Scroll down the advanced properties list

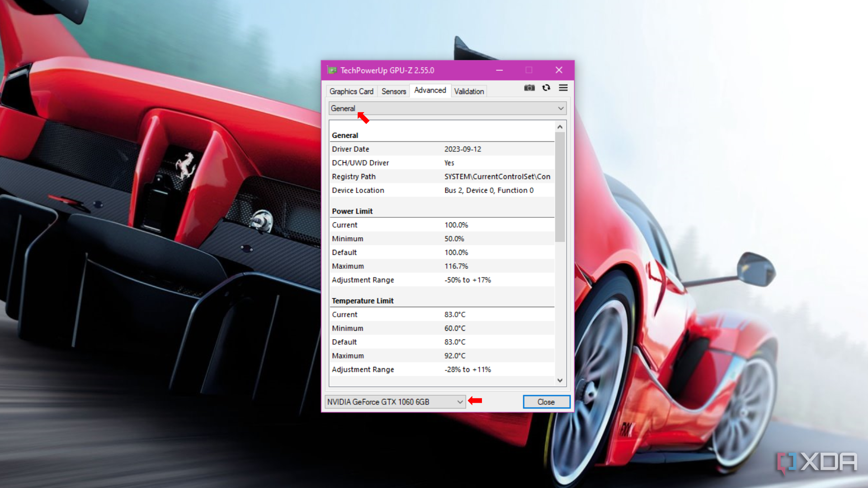point(559,380)
